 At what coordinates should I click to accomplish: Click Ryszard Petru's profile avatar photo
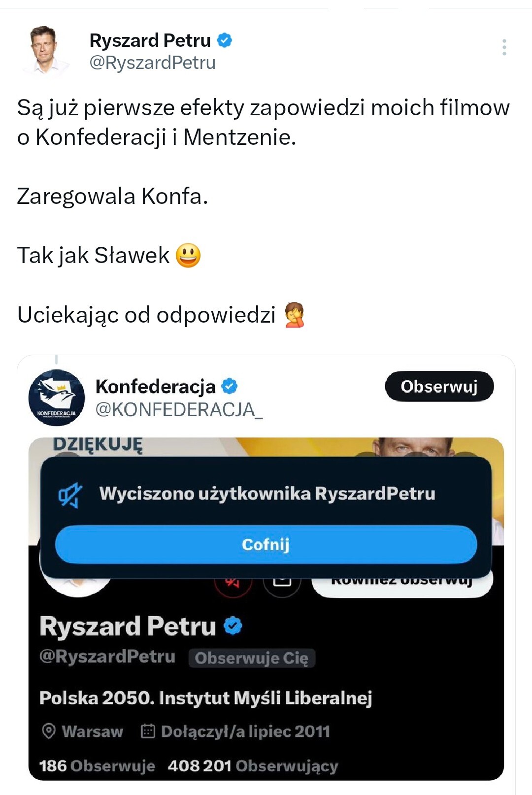pyautogui.click(x=45, y=50)
